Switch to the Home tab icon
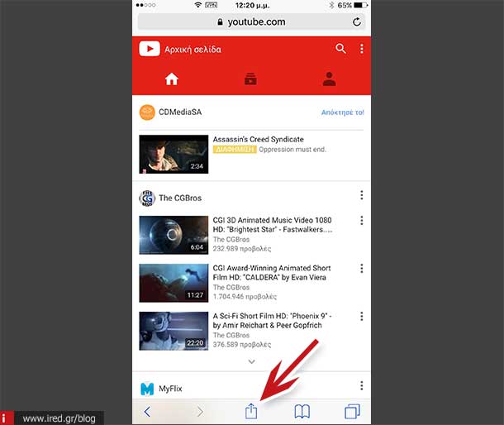504x425 pixels. tap(172, 79)
